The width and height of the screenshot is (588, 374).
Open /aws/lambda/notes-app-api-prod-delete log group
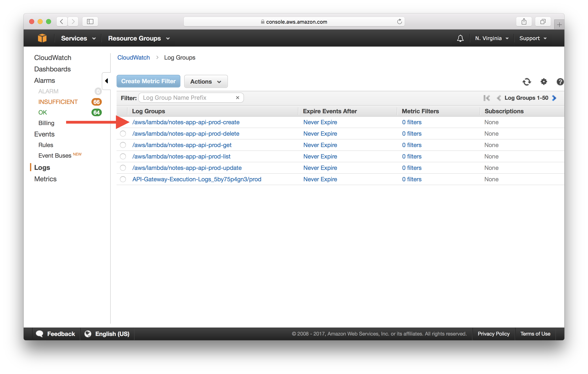coord(186,134)
